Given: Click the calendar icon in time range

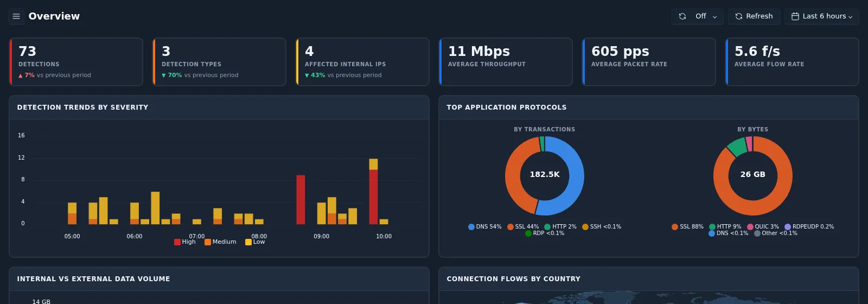Looking at the screenshot, I should 795,16.
